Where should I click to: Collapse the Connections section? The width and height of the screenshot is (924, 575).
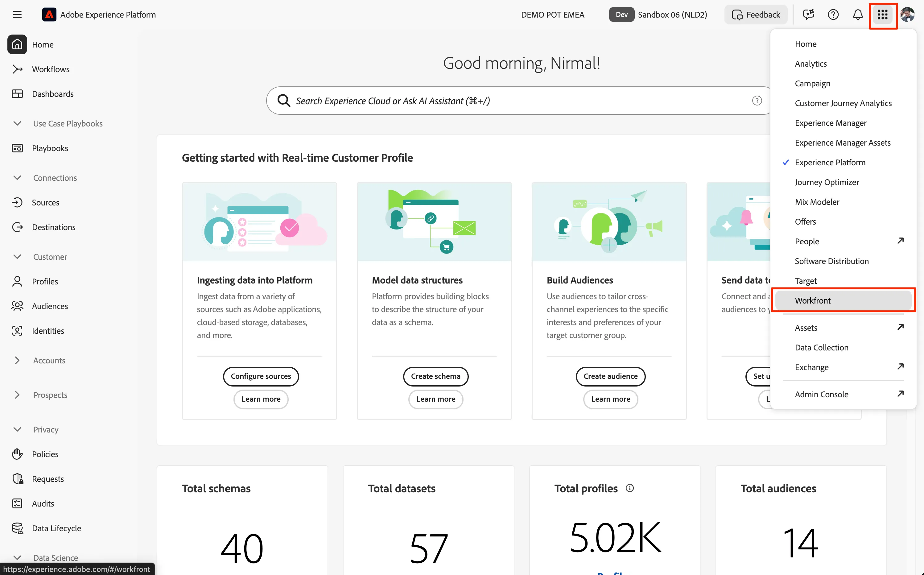pos(17,178)
